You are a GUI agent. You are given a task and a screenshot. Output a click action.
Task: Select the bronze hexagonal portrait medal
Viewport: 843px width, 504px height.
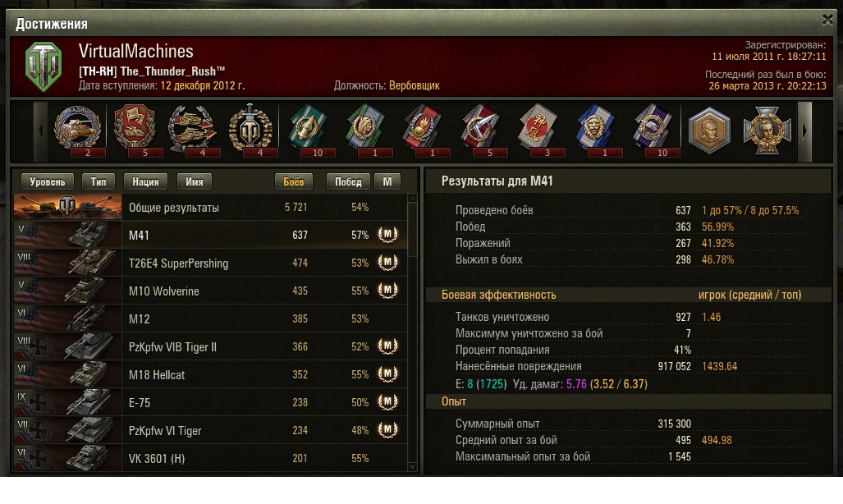click(x=709, y=130)
